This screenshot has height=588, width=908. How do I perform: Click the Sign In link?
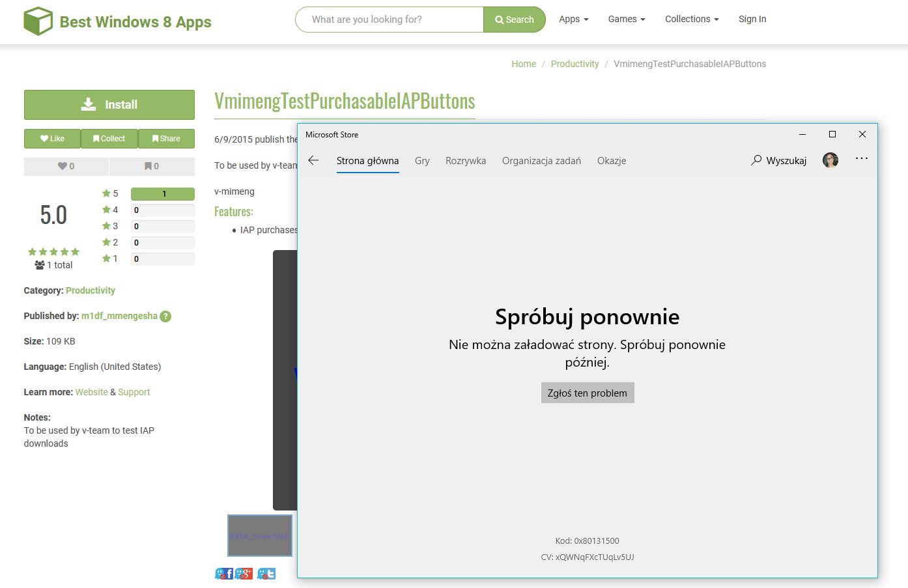(752, 20)
